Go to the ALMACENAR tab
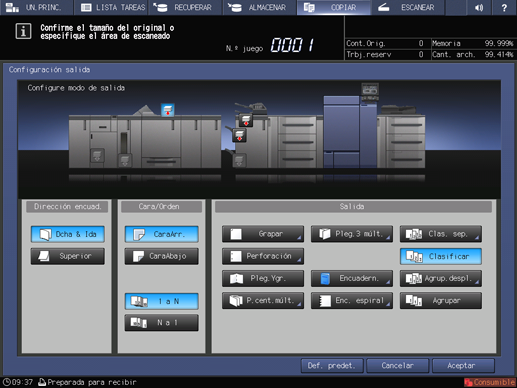 260,7
